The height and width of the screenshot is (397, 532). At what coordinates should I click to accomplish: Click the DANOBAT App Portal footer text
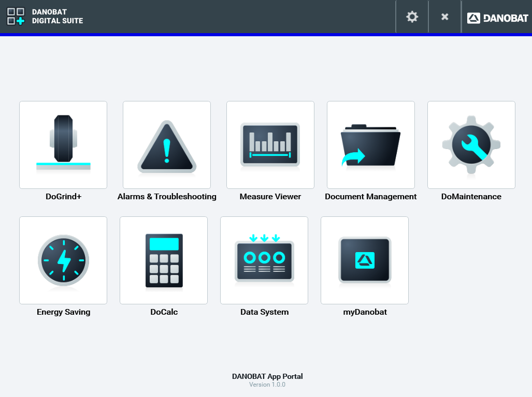(x=267, y=376)
